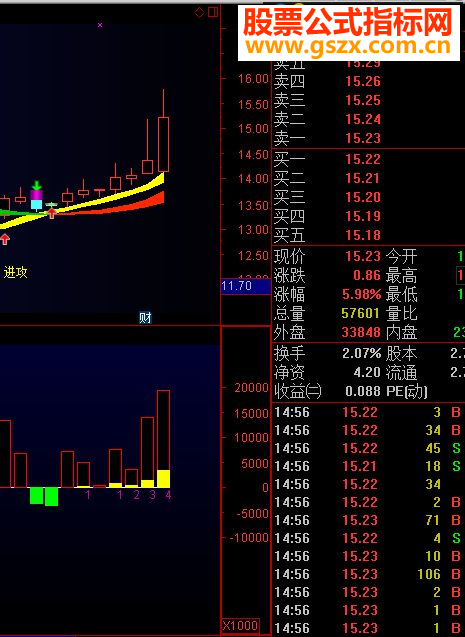Click the 卖二 price 15.24
The width and height of the screenshot is (465, 637).
363,119
